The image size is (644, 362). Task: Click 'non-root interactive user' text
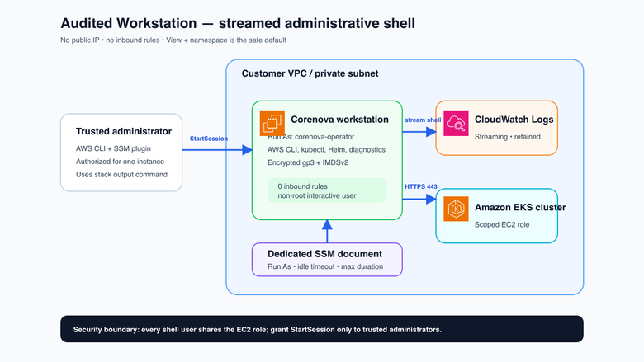coord(317,196)
